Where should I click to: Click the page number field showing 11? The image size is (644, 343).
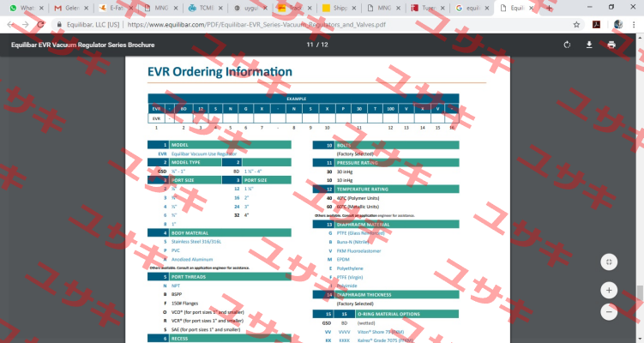point(310,45)
